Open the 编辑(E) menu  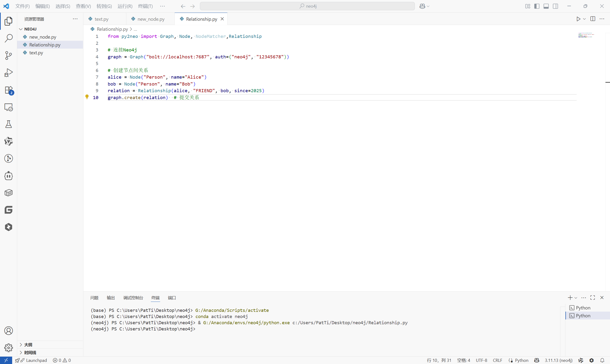(42, 6)
